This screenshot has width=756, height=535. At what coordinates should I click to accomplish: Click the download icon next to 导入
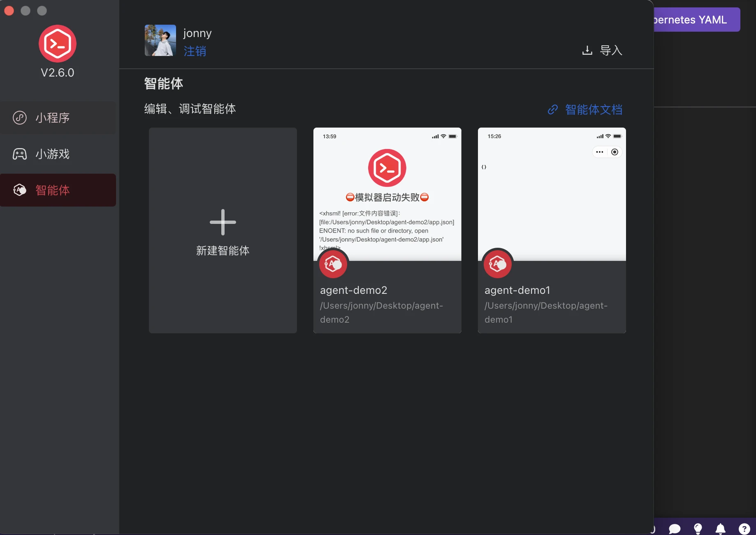pos(587,50)
